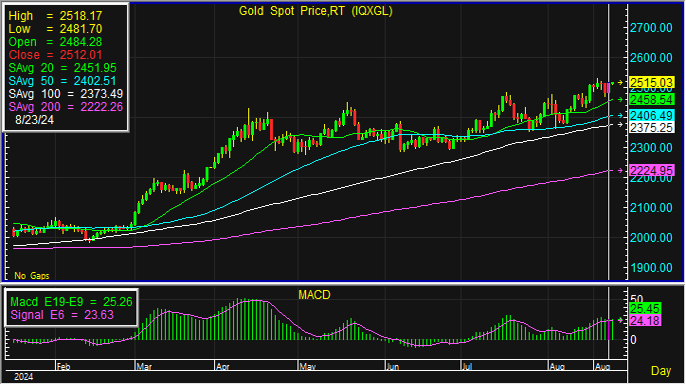Select the SAvg 100 = 2373.49 line

(x=66, y=94)
